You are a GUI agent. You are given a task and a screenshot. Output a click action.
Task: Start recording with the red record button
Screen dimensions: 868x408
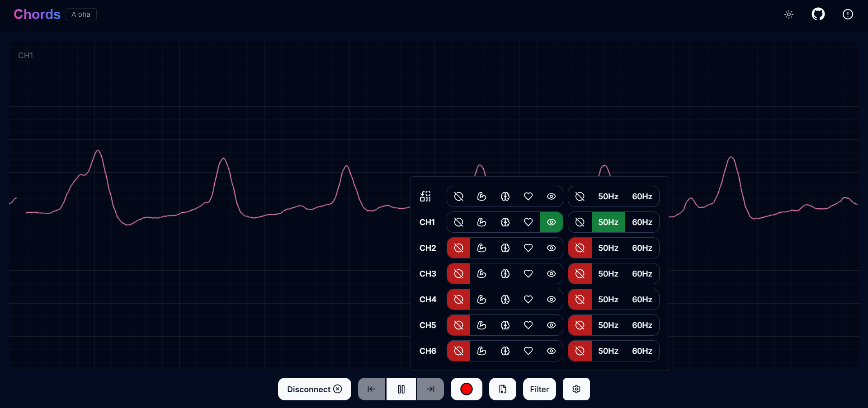[466, 389]
